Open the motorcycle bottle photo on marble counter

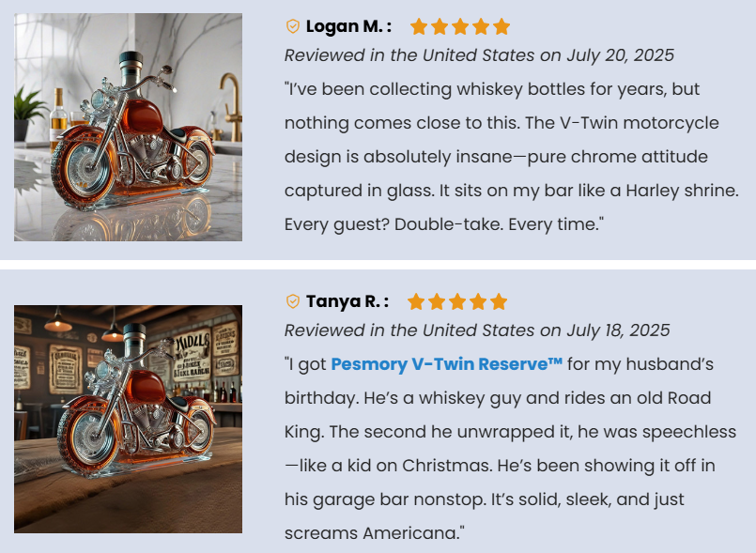tap(128, 128)
